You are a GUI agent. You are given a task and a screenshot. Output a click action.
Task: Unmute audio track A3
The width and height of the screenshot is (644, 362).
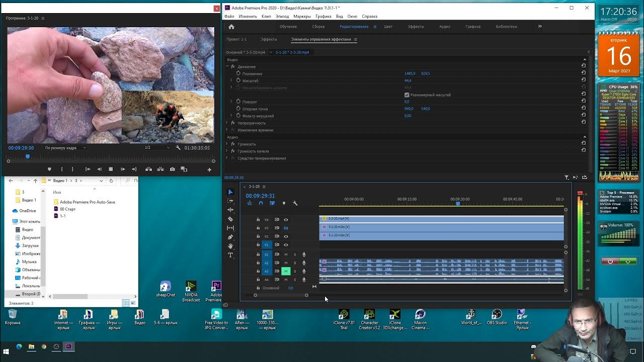(x=286, y=271)
